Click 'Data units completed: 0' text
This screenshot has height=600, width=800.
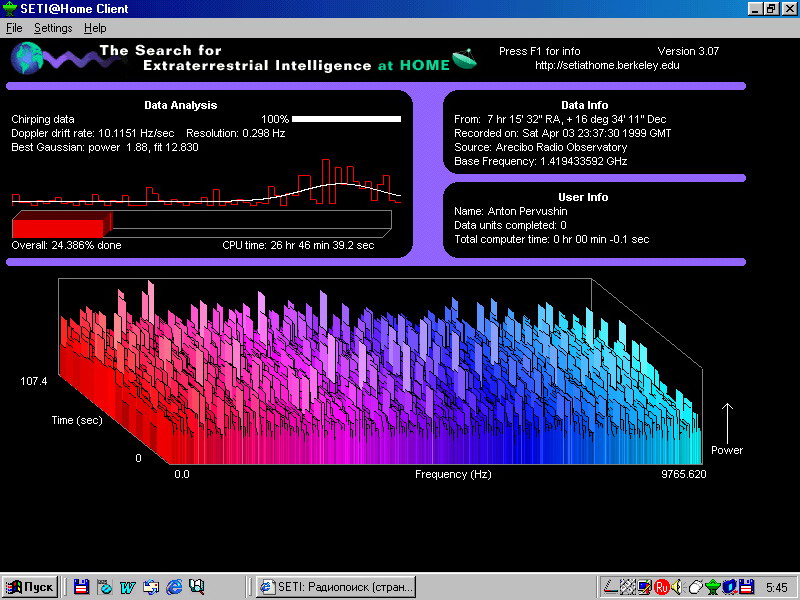(x=510, y=225)
